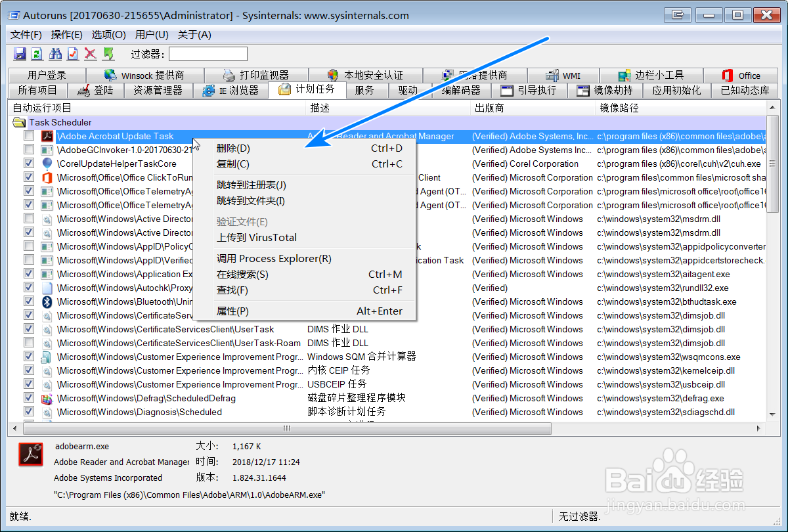Sort by the 镜像路径 column header
788x532 pixels.
[680, 108]
